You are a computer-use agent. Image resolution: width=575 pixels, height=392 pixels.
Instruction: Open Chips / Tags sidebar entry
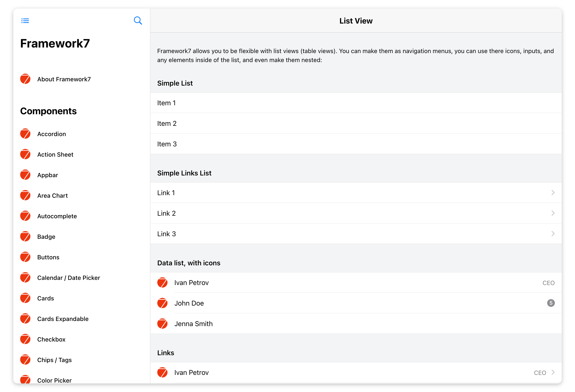[x=54, y=360]
